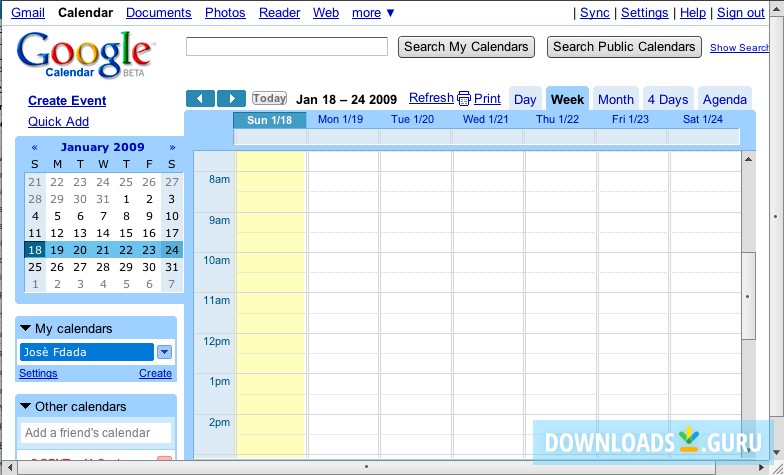Open Settings in top right bar
Viewport: 784px width, 475px height.
[x=644, y=13]
